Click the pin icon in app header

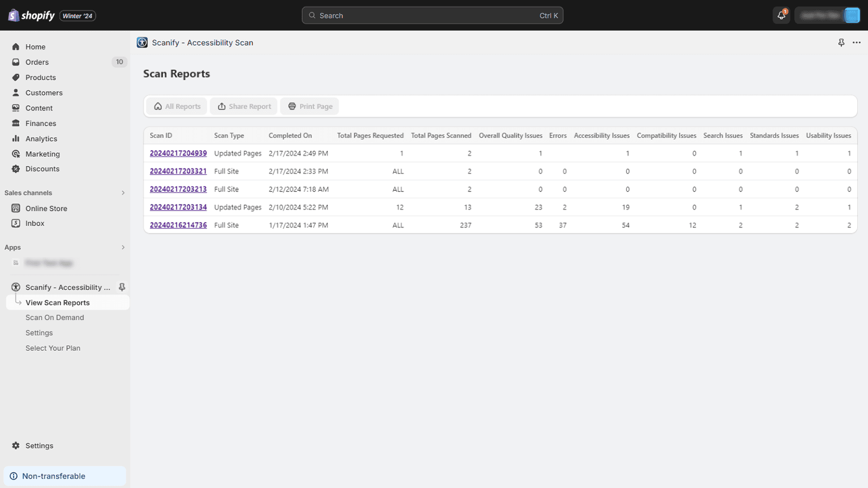(841, 43)
